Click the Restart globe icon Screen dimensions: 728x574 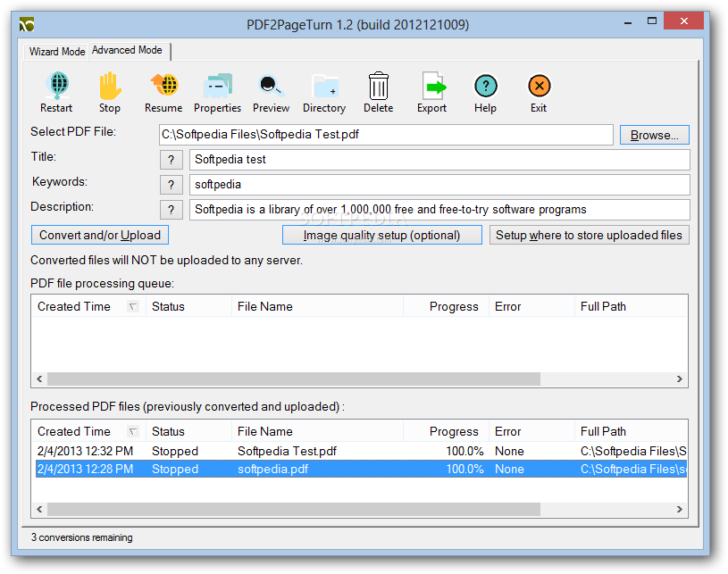coord(57,86)
